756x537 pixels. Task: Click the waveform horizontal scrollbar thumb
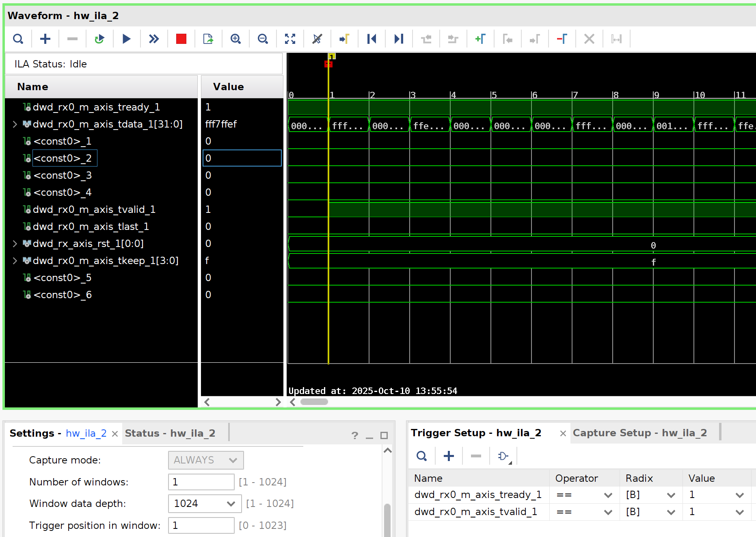314,402
